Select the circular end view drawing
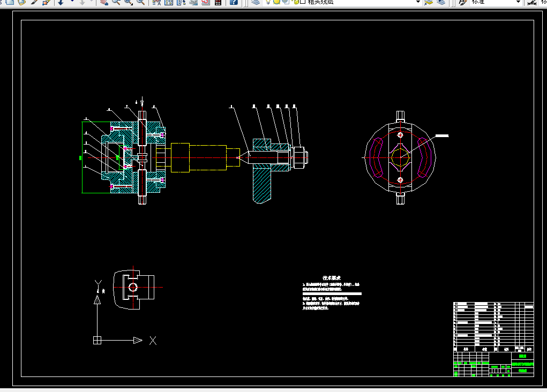547x392 pixels. [x=400, y=157]
